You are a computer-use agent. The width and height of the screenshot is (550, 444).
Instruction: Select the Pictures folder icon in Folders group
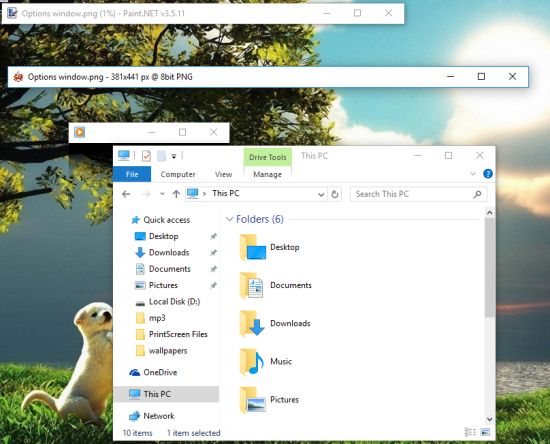(253, 399)
